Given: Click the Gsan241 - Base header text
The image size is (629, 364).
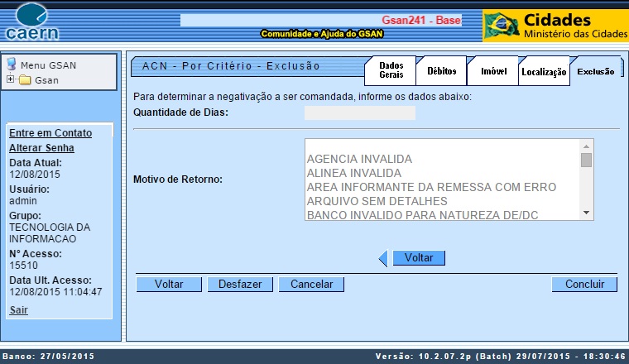Looking at the screenshot, I should (x=420, y=20).
